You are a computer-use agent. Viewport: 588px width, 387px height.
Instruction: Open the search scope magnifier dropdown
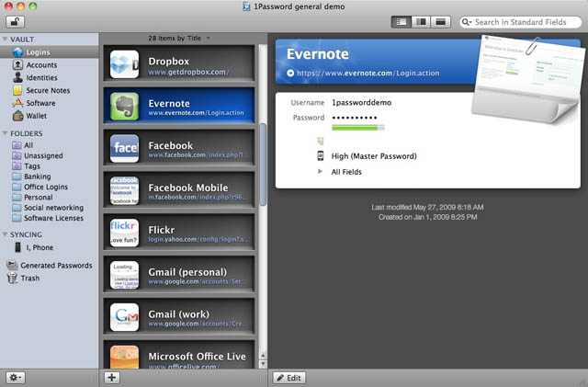coord(467,22)
